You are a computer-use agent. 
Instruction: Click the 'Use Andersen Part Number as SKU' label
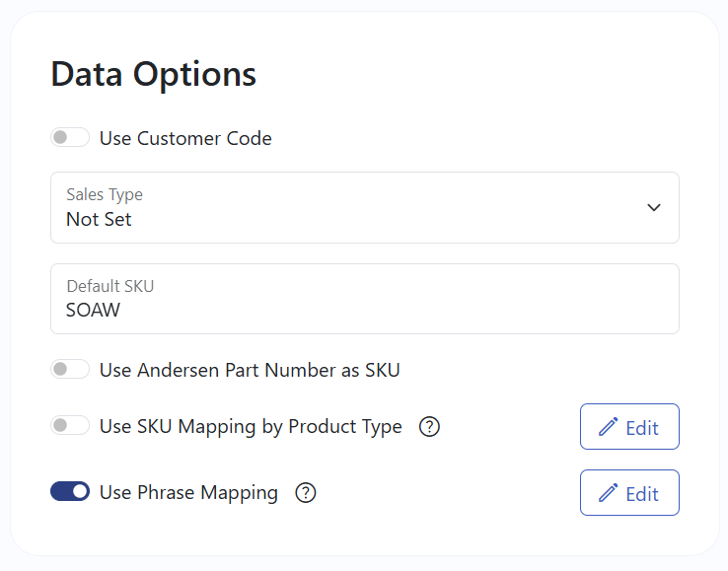tap(250, 370)
